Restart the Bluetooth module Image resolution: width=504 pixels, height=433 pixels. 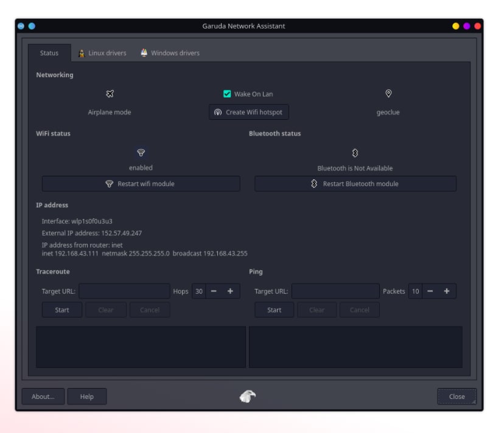[x=355, y=184]
